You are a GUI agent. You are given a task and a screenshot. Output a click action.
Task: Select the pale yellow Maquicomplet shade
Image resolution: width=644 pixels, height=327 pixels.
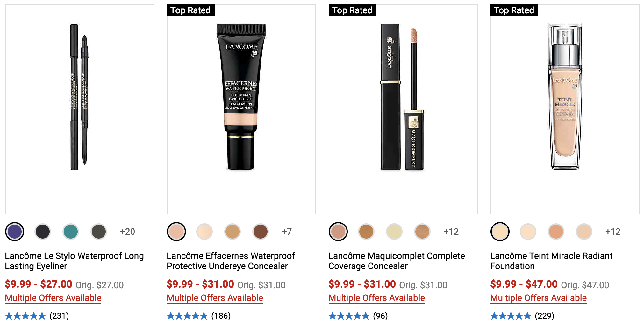coord(394,232)
